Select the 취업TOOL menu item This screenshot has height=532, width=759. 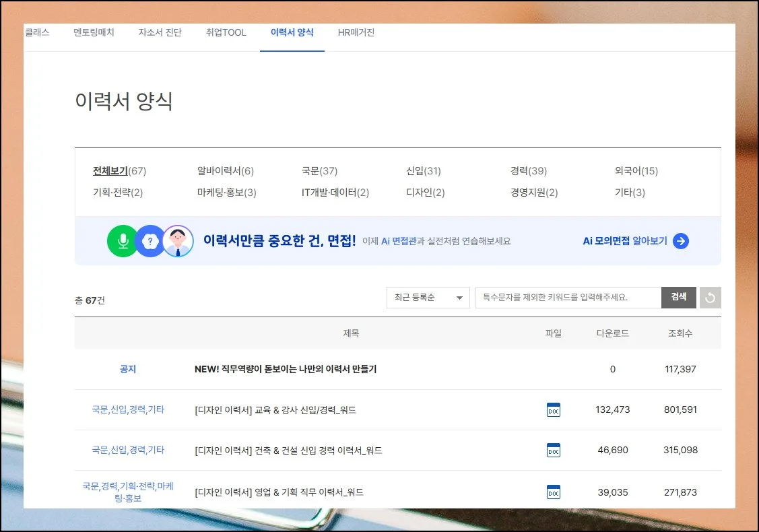click(x=226, y=32)
